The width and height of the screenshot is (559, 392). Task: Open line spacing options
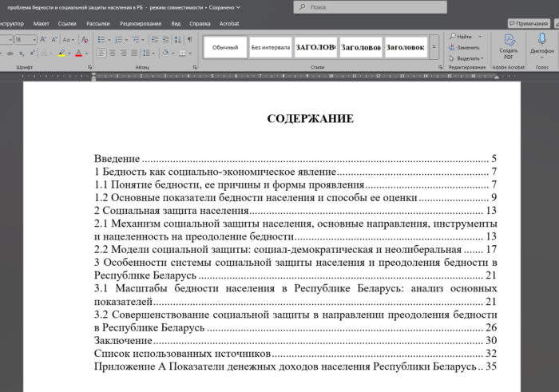[149, 53]
